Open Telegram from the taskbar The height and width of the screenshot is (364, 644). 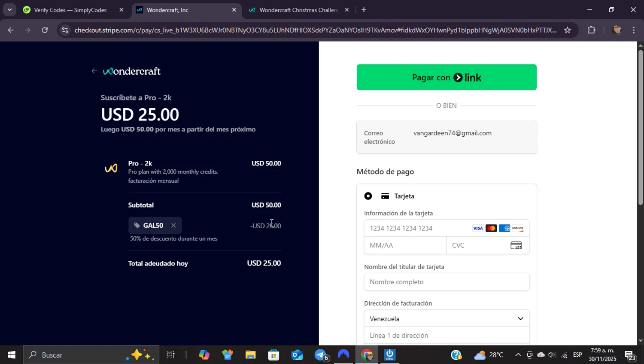pyautogui.click(x=320, y=355)
